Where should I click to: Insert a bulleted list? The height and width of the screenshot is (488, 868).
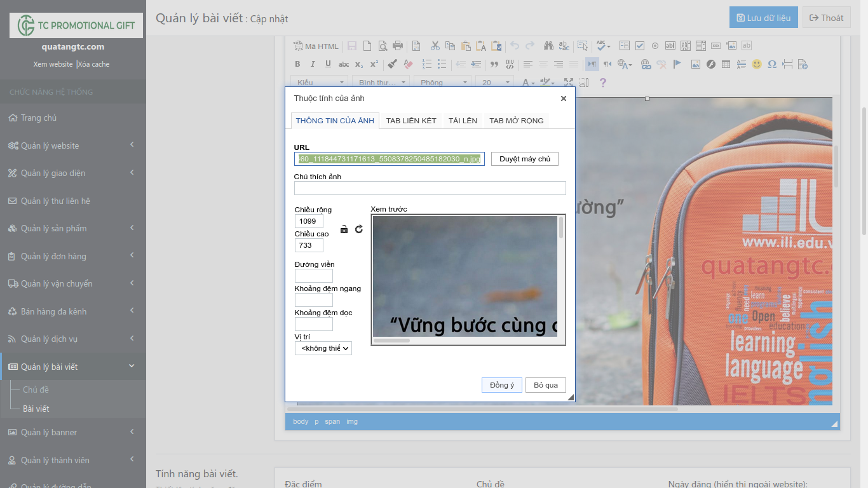tap(442, 64)
